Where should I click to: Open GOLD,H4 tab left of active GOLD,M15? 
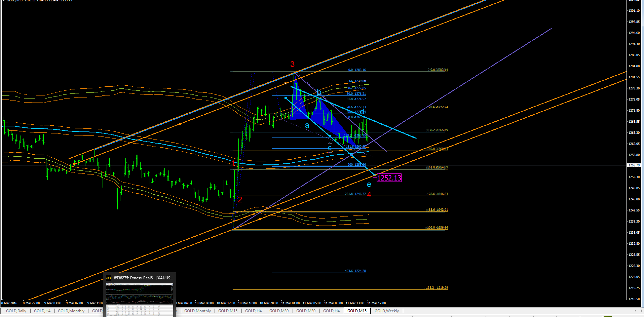(331, 311)
